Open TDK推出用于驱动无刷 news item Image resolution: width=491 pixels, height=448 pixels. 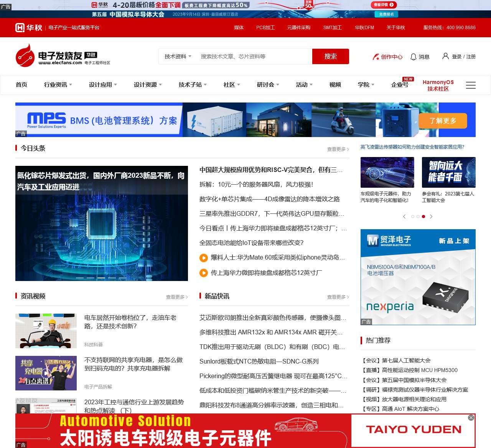272,347
